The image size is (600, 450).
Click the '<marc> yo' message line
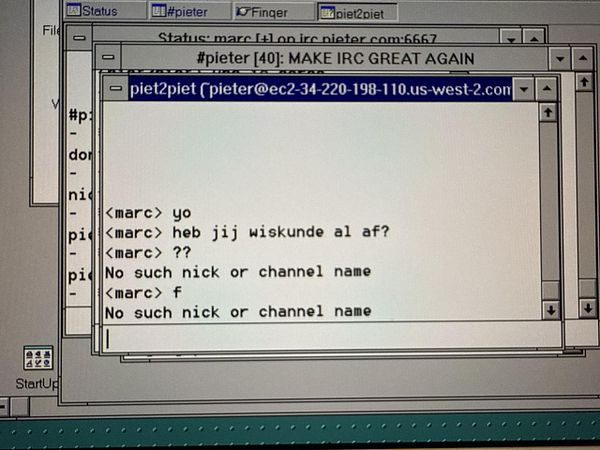point(148,213)
